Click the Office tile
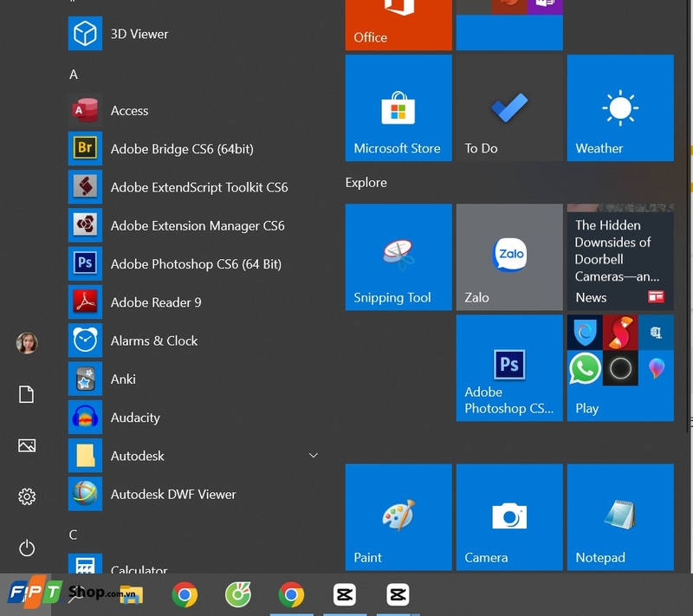 click(398, 25)
